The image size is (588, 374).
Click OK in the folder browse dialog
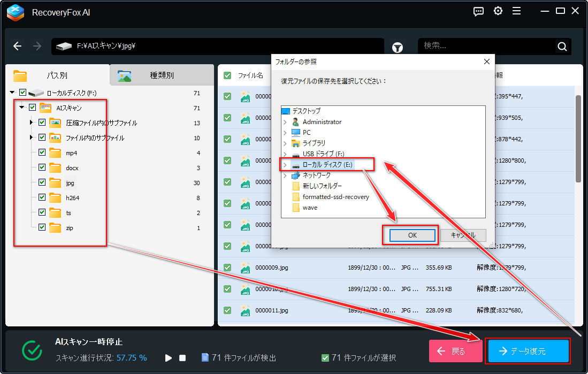tap(412, 235)
